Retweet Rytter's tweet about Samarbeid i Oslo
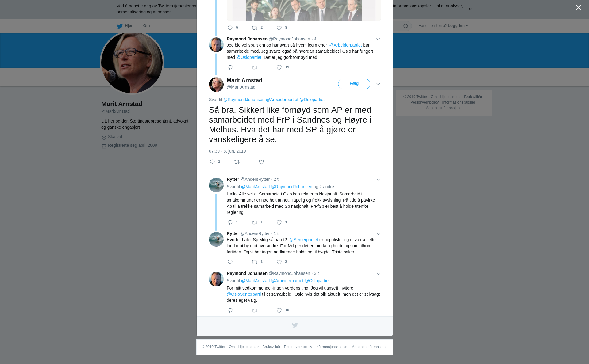This screenshot has height=364, width=589. pos(255,222)
